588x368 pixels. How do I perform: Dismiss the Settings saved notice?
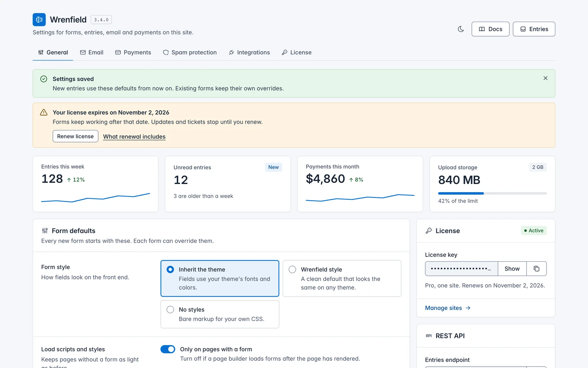point(545,78)
